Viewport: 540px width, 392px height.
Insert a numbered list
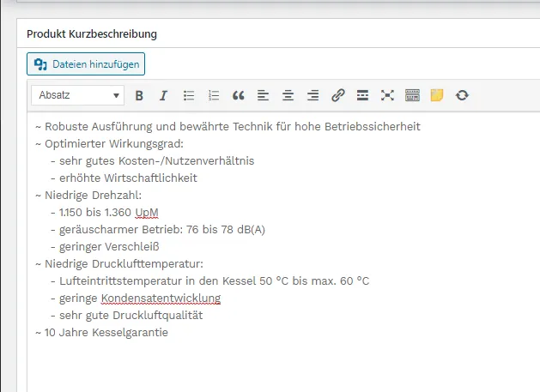tap(214, 95)
